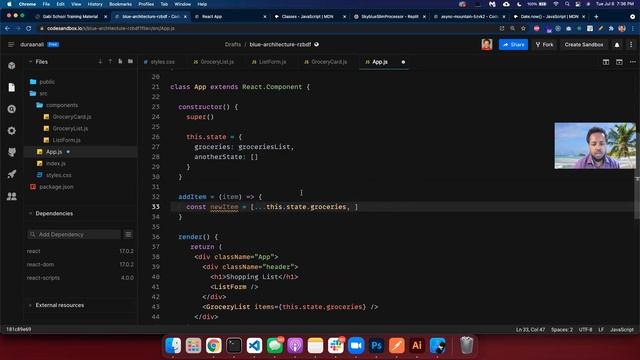Click the user avatar in header
Viewport: 640px width, 360px height.
486,44
